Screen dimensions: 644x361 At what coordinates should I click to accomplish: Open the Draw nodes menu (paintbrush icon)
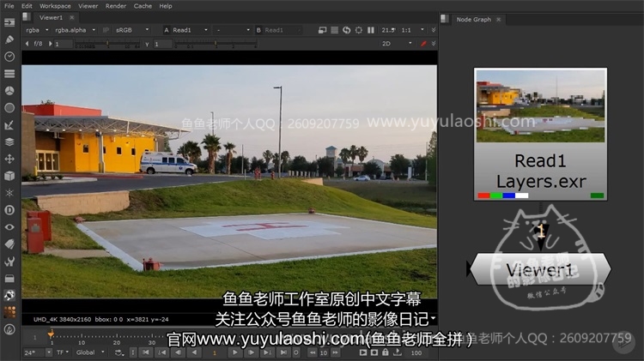tap(9, 39)
